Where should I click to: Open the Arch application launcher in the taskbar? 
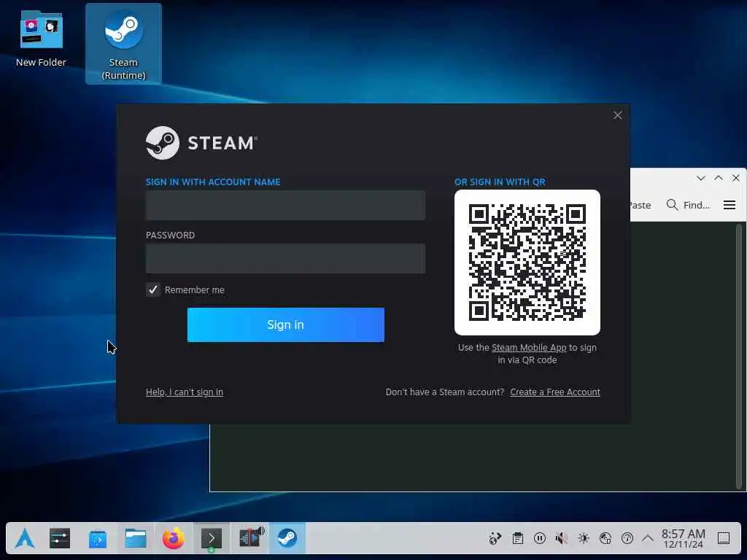tap(25, 539)
